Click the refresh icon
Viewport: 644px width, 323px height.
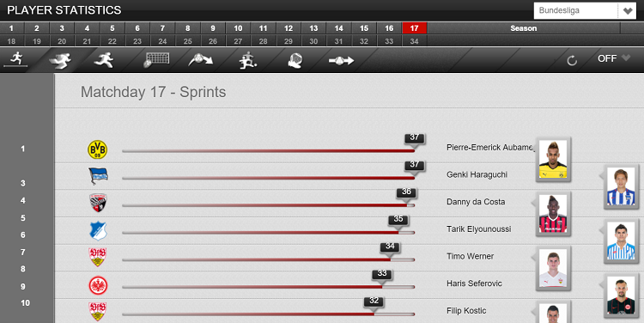[572, 61]
